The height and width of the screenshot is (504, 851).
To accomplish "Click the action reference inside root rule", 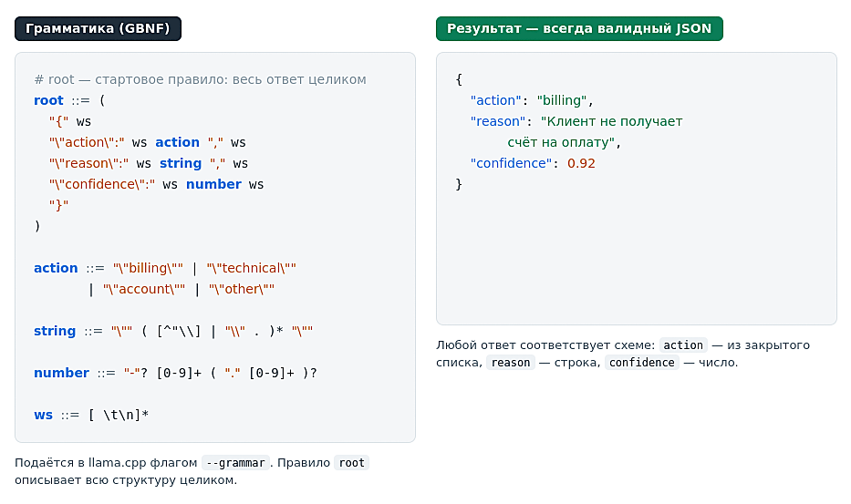I will pos(178,142).
